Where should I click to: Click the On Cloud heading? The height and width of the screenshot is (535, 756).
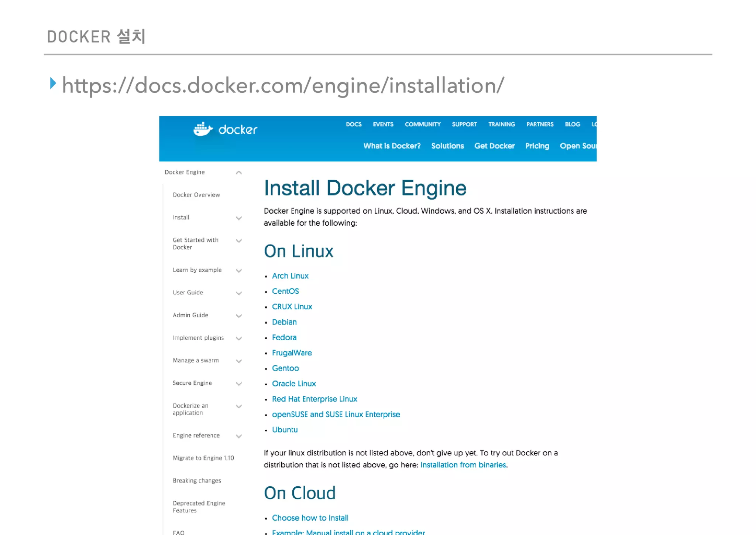coord(300,493)
